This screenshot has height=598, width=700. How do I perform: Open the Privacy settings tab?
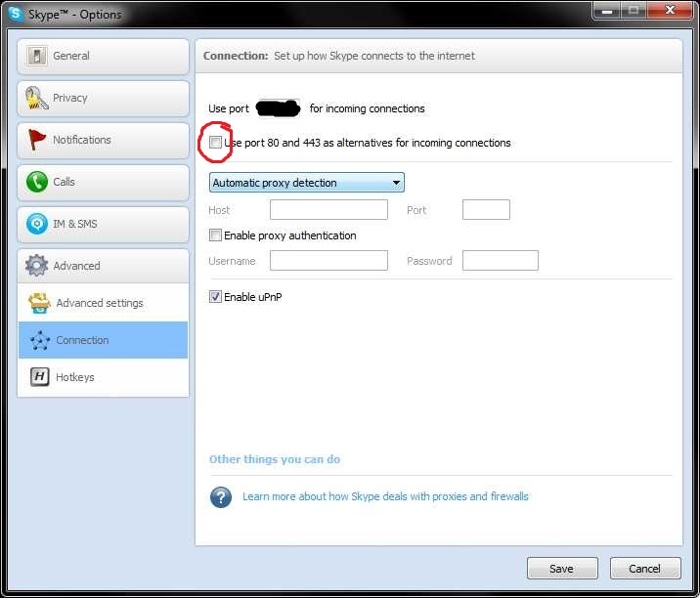pos(103,98)
